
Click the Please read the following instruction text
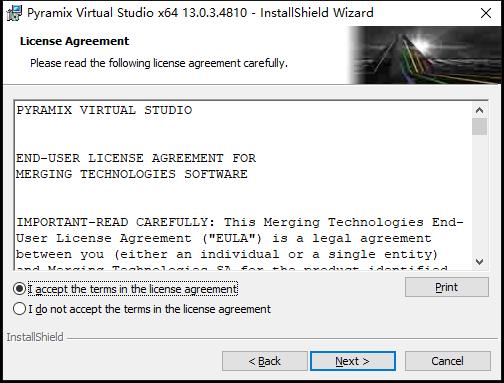[159, 63]
